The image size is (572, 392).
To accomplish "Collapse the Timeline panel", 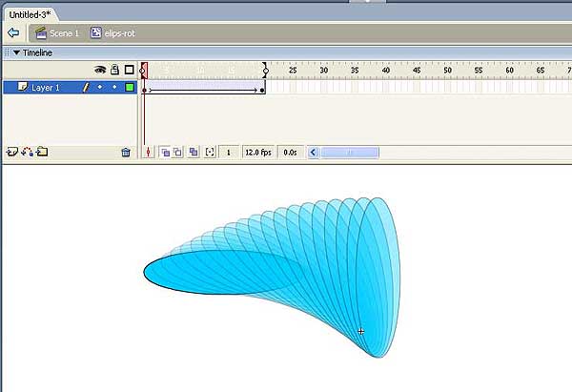I will point(16,52).
